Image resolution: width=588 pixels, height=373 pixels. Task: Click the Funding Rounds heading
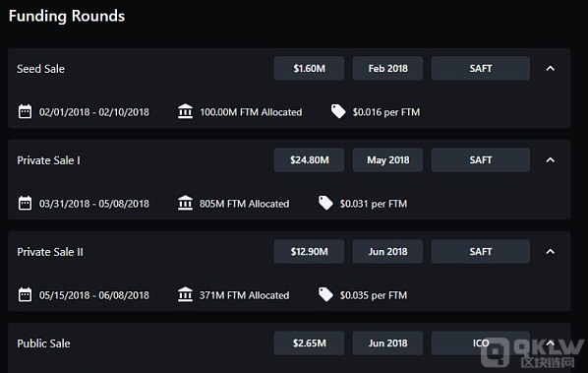pyautogui.click(x=67, y=16)
